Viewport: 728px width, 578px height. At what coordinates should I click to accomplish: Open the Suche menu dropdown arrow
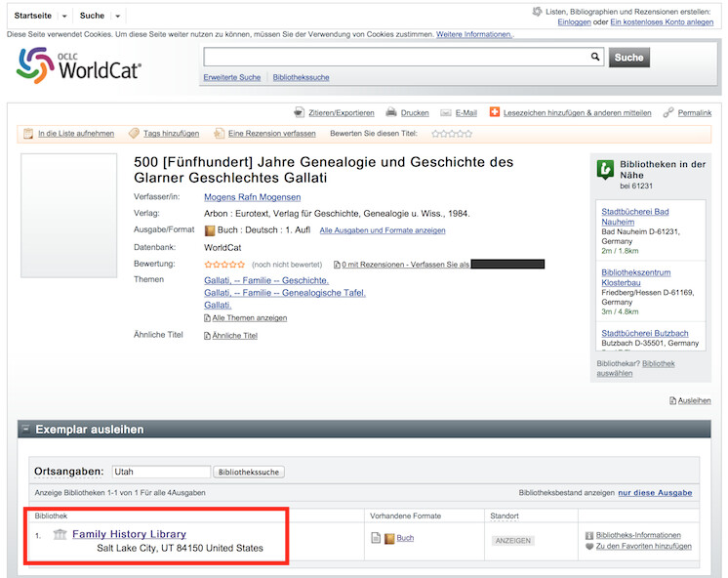[118, 17]
